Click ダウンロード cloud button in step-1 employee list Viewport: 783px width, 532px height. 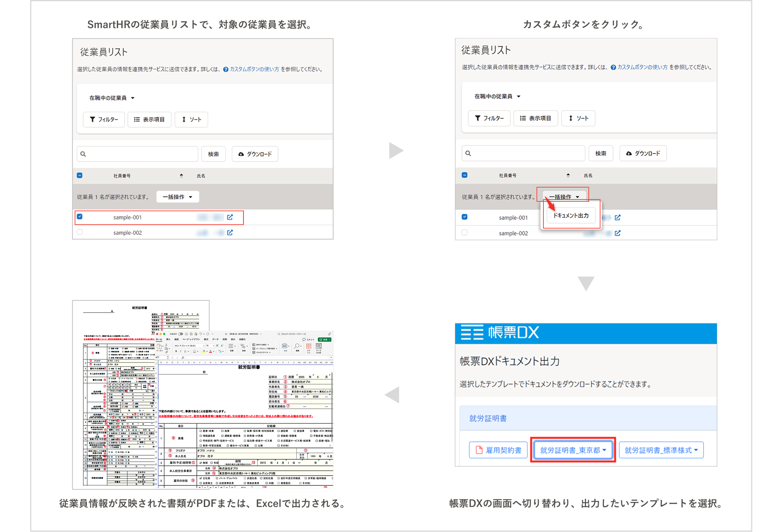coord(255,154)
